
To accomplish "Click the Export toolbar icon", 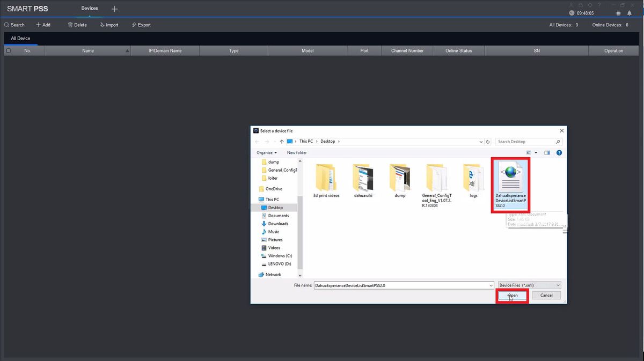I will pos(134,25).
